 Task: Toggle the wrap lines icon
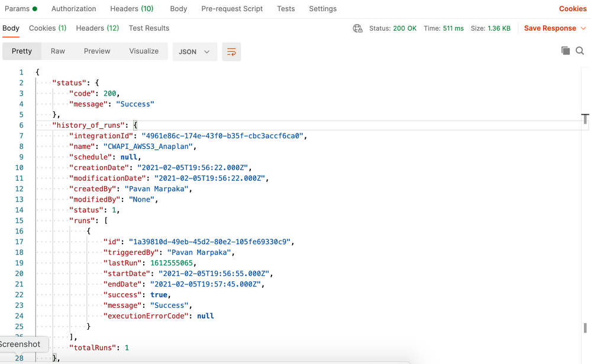[x=231, y=51]
